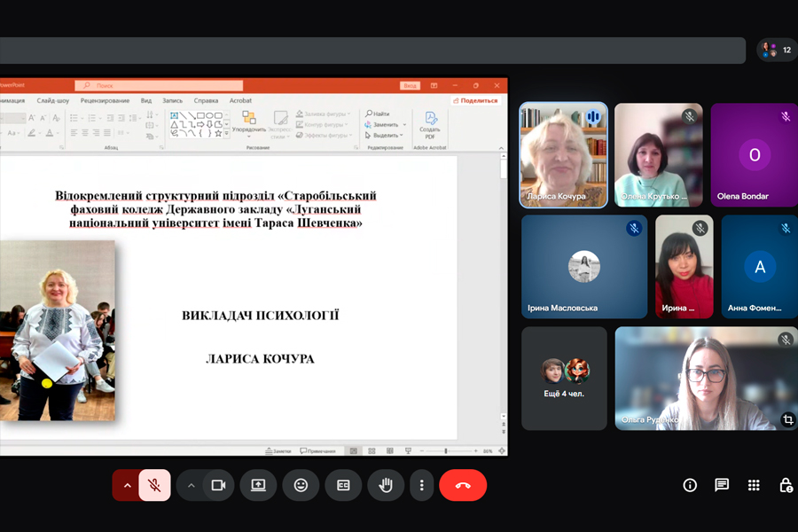Click the Поделиться share button
798x532 pixels.
click(475, 101)
